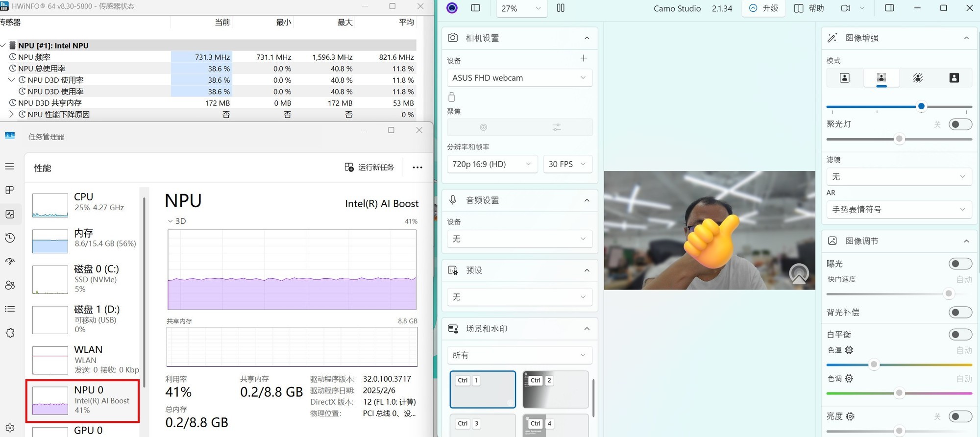Screen dimensions: 980x437
Task: Collapse the NPU [#1]: Intel NPU tree in HWiNFO
Action: (x=3, y=46)
